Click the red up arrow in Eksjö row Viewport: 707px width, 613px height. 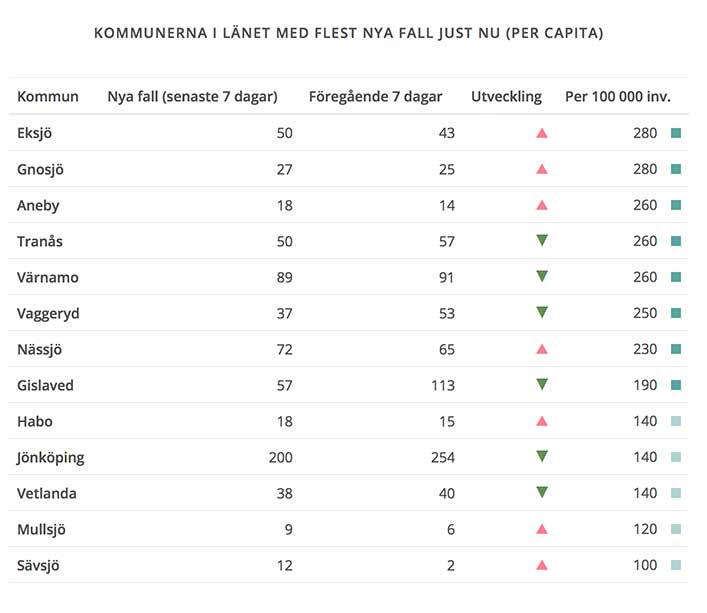pos(542,133)
